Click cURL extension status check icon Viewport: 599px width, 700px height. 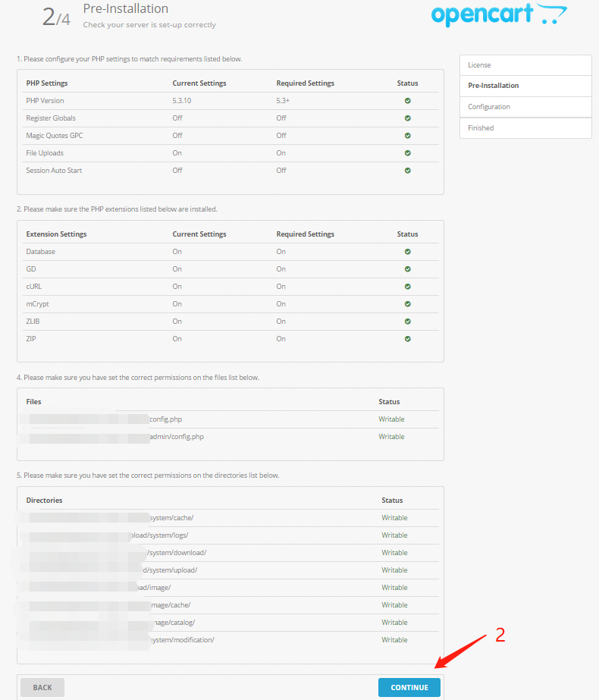pos(407,287)
